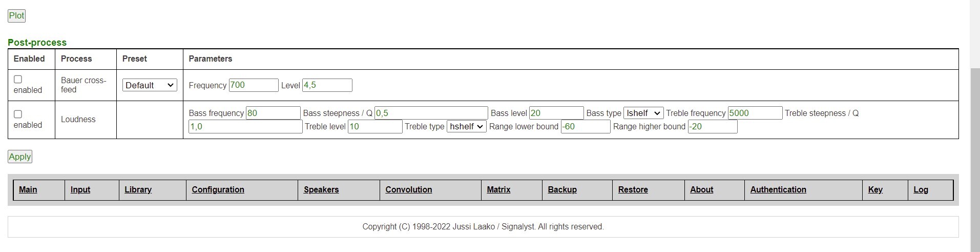Open the Bauer cross-feed Preset dropdown
This screenshot has height=252, width=980.
[x=150, y=85]
